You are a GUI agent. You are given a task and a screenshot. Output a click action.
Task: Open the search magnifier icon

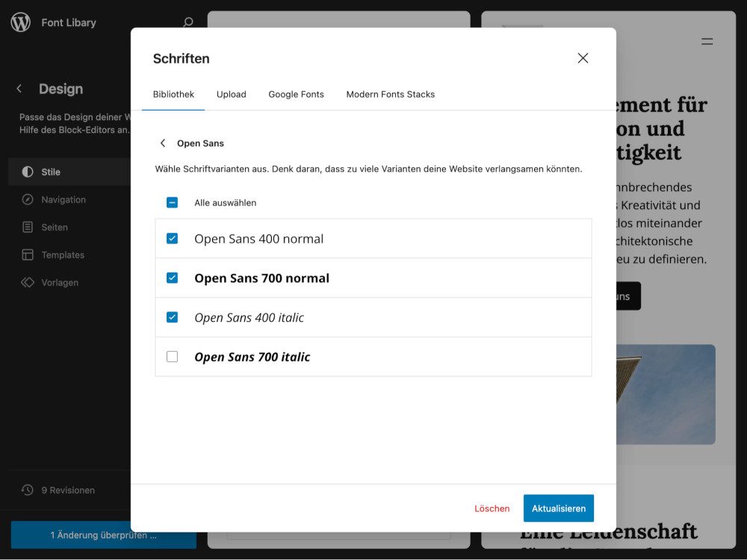tap(188, 22)
